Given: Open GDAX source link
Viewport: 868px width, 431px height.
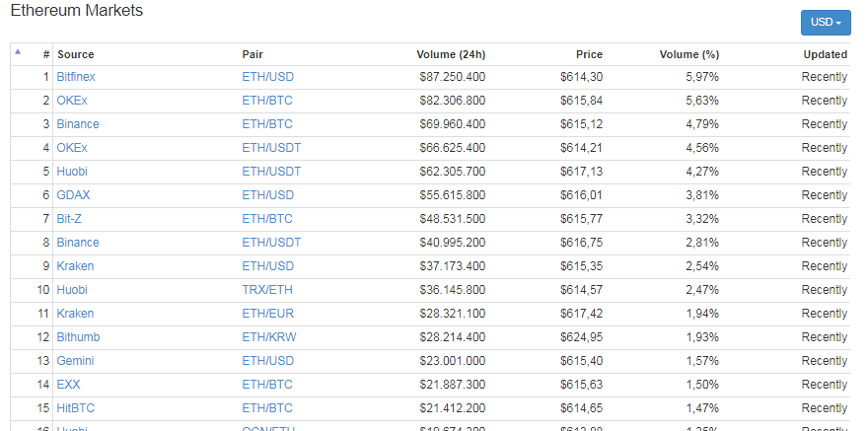Looking at the screenshot, I should click(73, 195).
